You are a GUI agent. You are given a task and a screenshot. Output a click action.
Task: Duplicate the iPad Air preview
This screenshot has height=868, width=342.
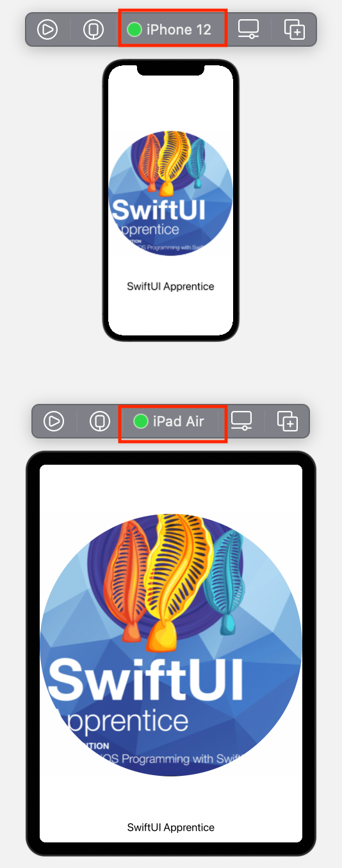pyautogui.click(x=288, y=421)
